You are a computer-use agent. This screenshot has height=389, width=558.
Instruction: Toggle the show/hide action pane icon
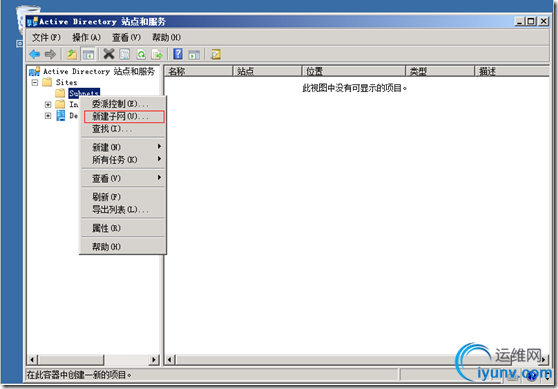[x=194, y=54]
